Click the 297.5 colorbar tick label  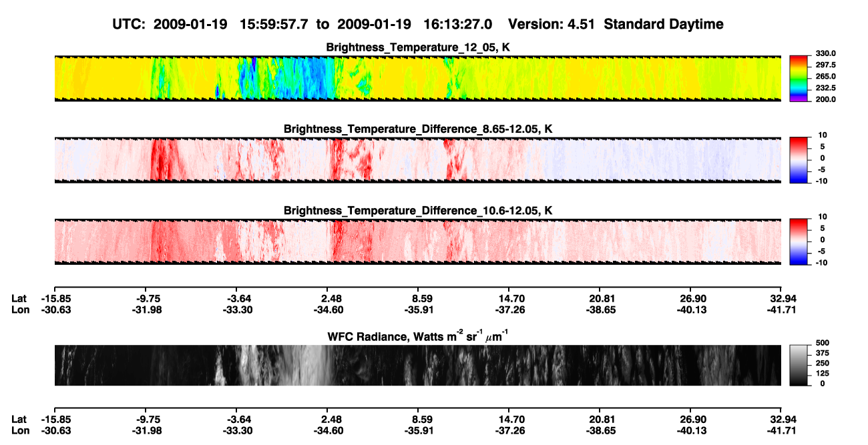coord(826,65)
